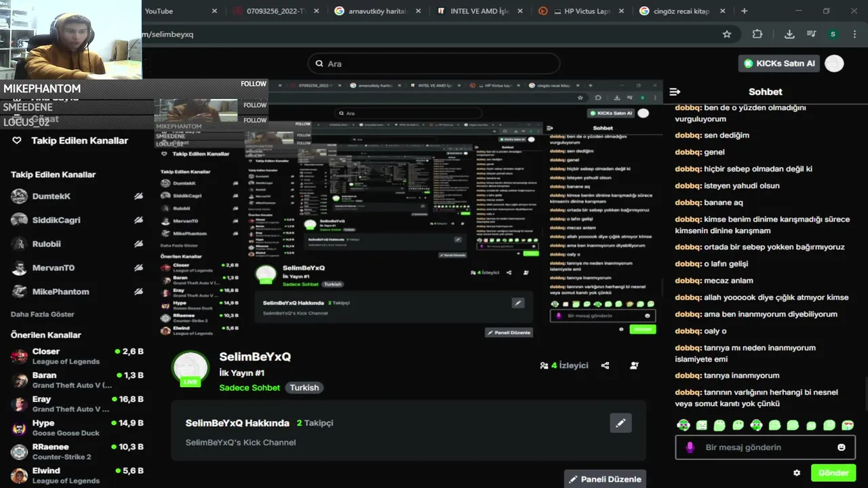The width and height of the screenshot is (868, 488).
Task: Click the offline icon beside SiddikCagri
Action: (138, 220)
